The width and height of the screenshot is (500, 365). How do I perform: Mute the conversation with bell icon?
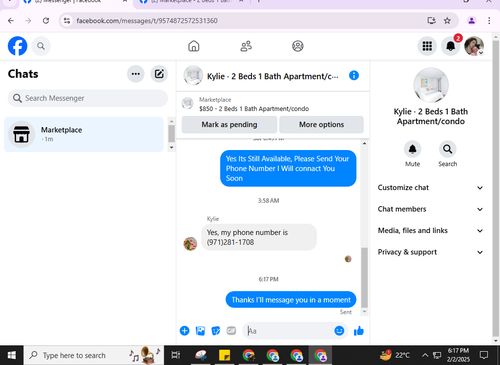(412, 149)
